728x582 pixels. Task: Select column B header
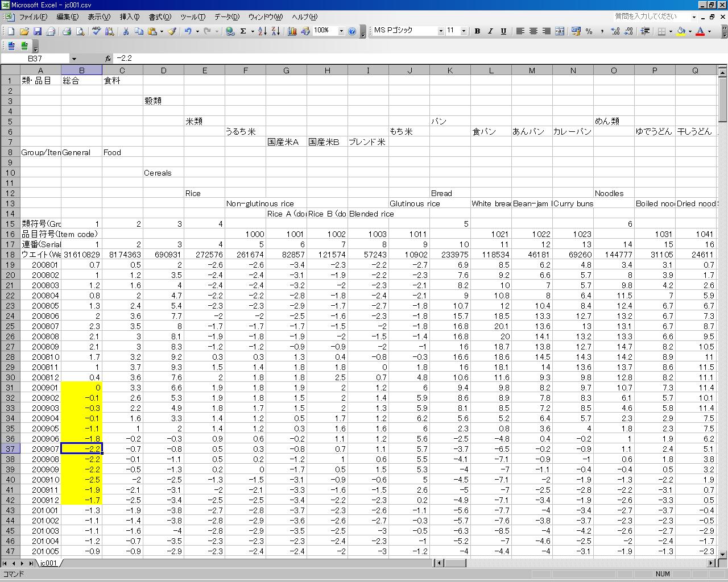coord(81,70)
